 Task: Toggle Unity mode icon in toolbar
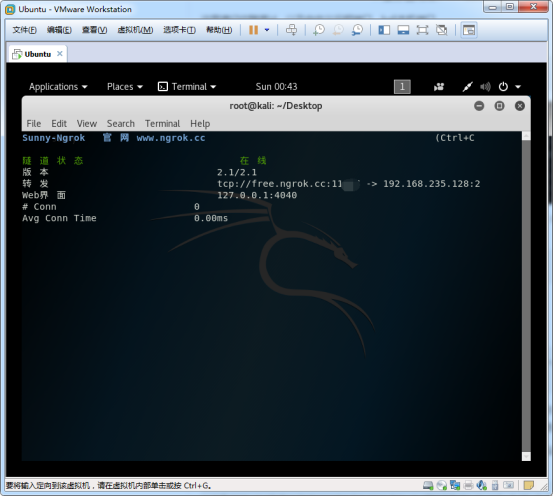tap(441, 30)
